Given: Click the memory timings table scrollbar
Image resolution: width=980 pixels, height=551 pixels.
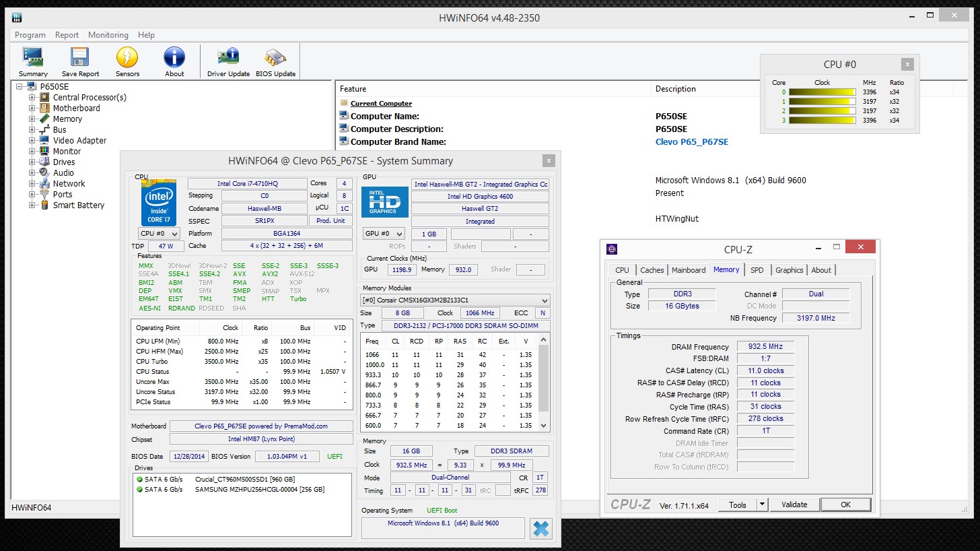Looking at the screenshot, I should coord(544,382).
